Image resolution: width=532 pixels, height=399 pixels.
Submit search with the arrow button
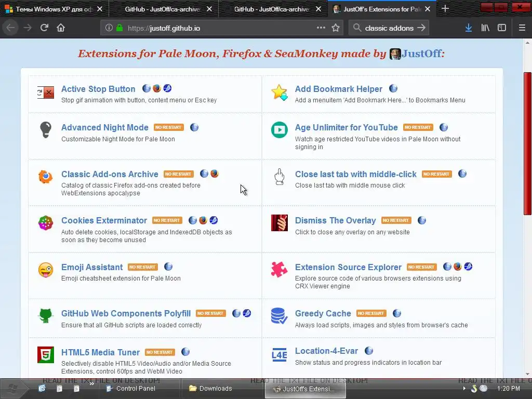click(x=421, y=28)
